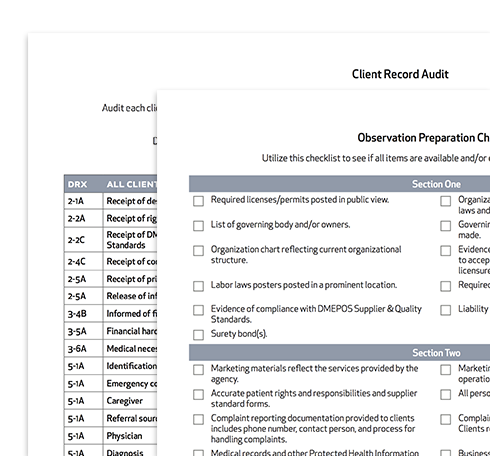Select the '3-6A' cell in audit table
490x456 pixels.
pos(83,349)
